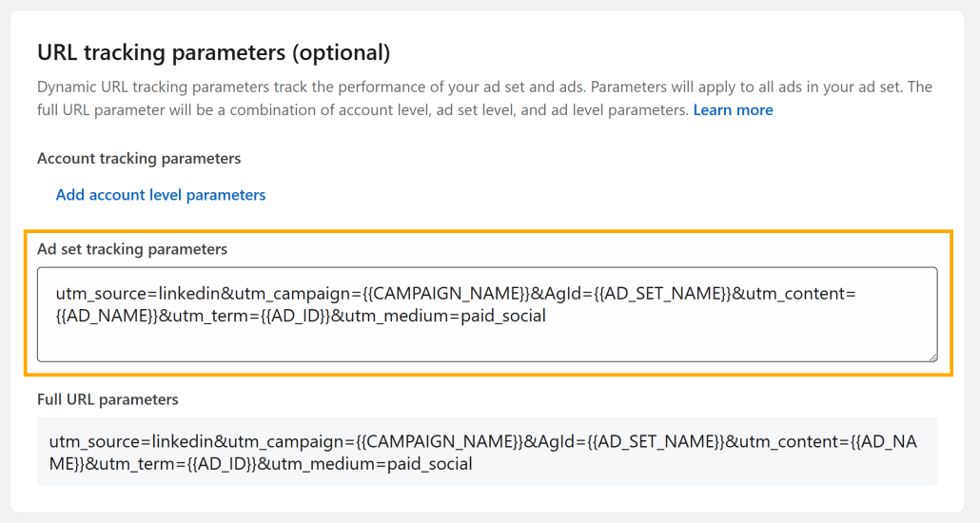980x523 pixels.
Task: Place cursor on {{AD_ID}} in ad set textbox
Action: click(x=295, y=316)
